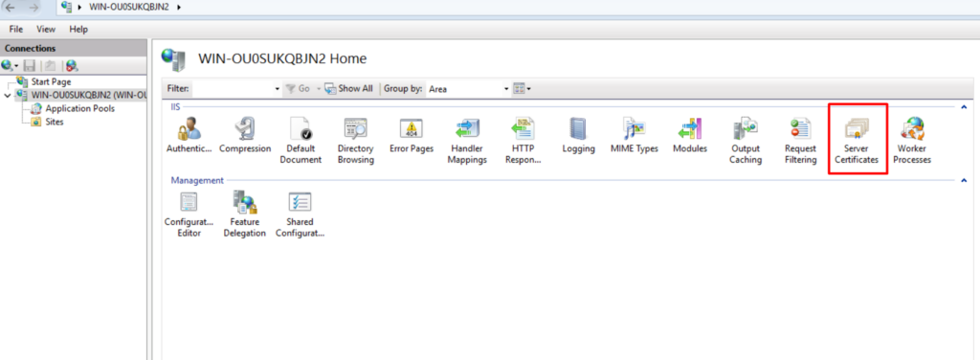Open the Go button dropdown arrow

[x=318, y=89]
